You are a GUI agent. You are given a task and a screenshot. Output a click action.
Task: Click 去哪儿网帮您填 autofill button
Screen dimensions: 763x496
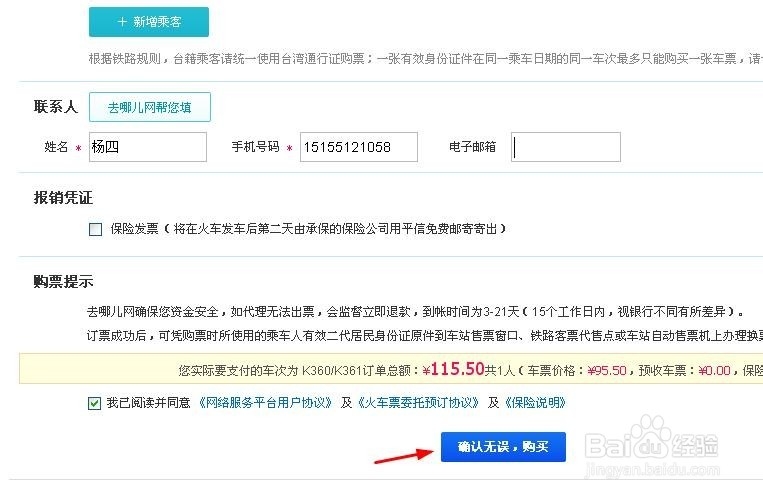150,107
